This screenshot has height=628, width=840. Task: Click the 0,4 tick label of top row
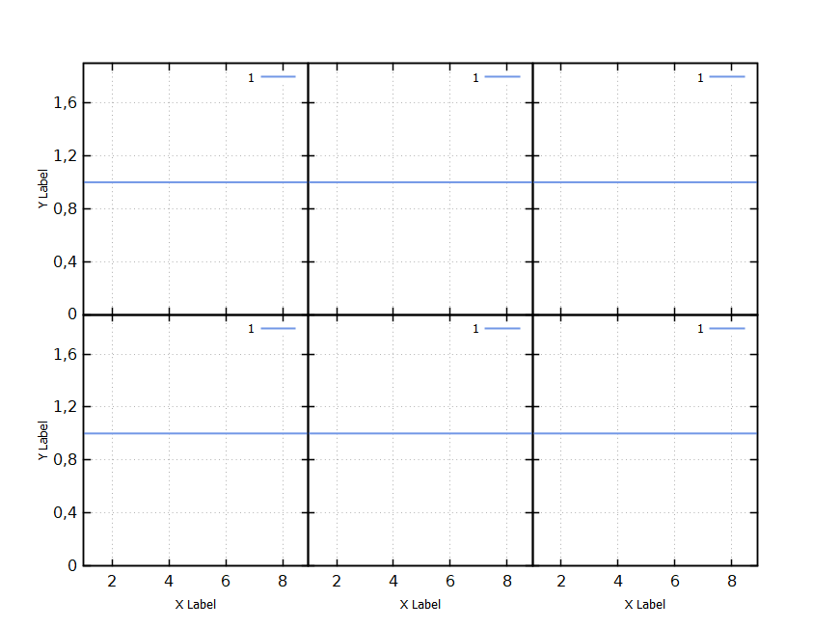(x=66, y=261)
